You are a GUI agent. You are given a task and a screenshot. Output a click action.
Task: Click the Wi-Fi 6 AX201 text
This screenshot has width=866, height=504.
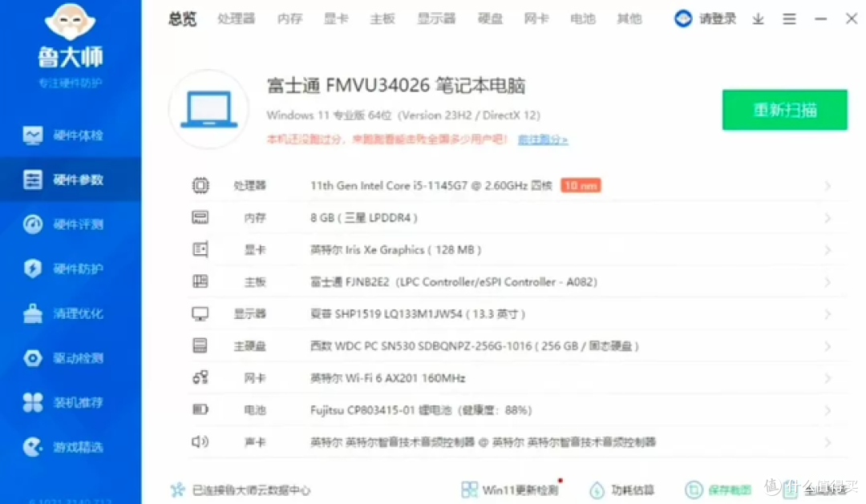click(x=387, y=378)
